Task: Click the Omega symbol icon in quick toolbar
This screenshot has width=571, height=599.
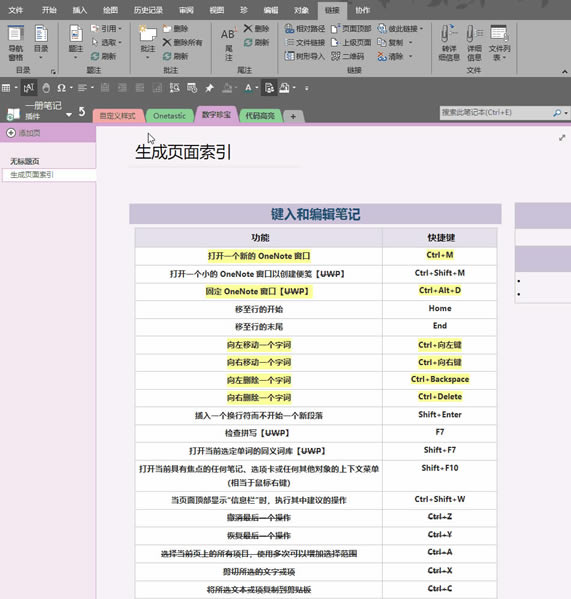Action: coord(61,88)
